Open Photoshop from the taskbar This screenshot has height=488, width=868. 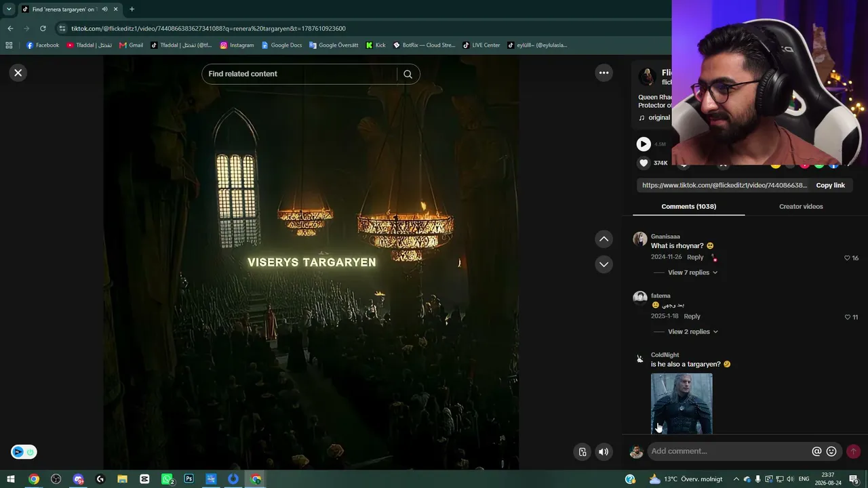[x=189, y=479]
